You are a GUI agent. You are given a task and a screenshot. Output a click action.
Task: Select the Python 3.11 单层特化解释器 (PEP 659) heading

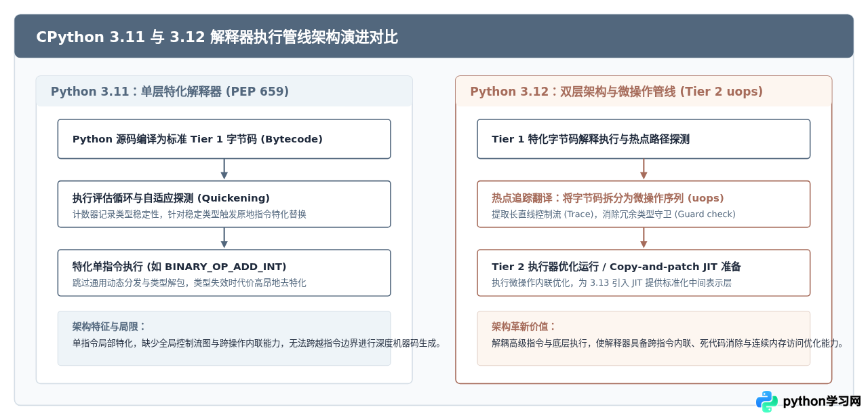click(x=170, y=92)
